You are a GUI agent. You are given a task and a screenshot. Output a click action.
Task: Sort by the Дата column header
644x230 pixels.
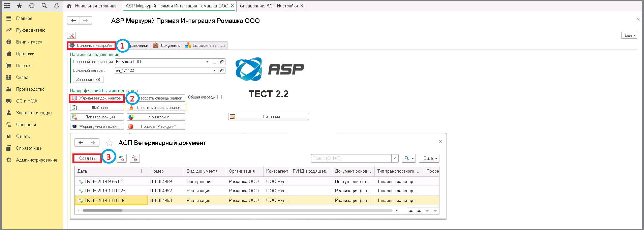[111, 171]
